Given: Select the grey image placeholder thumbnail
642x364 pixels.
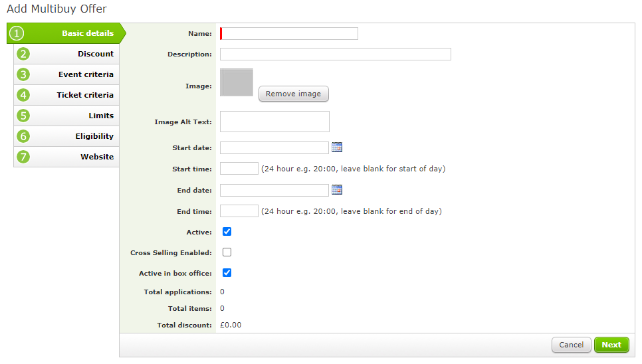Looking at the screenshot, I should pos(237,82).
